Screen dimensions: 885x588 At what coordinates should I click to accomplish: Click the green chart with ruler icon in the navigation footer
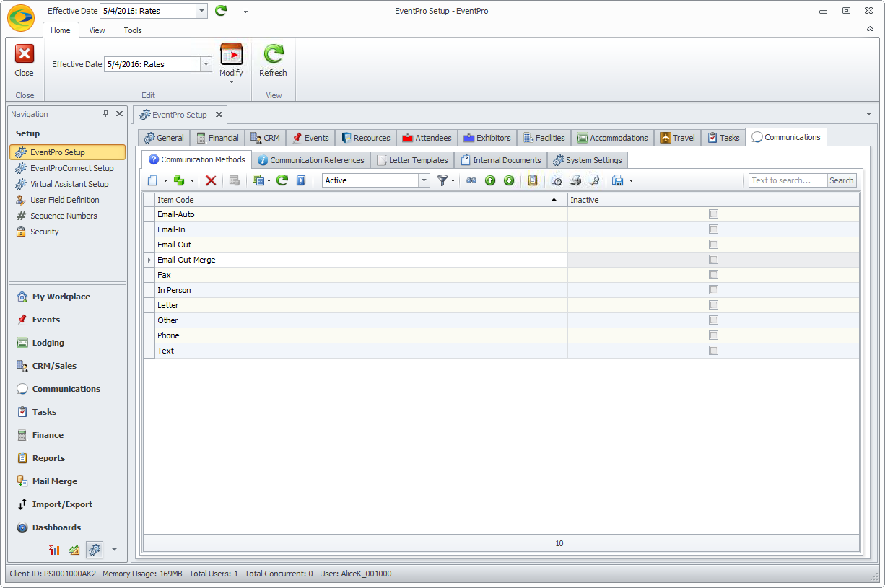[74, 550]
